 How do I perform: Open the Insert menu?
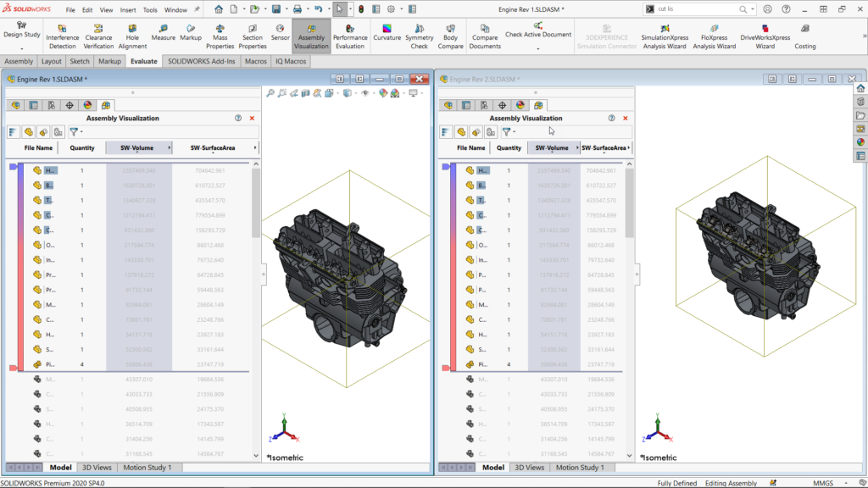[128, 9]
